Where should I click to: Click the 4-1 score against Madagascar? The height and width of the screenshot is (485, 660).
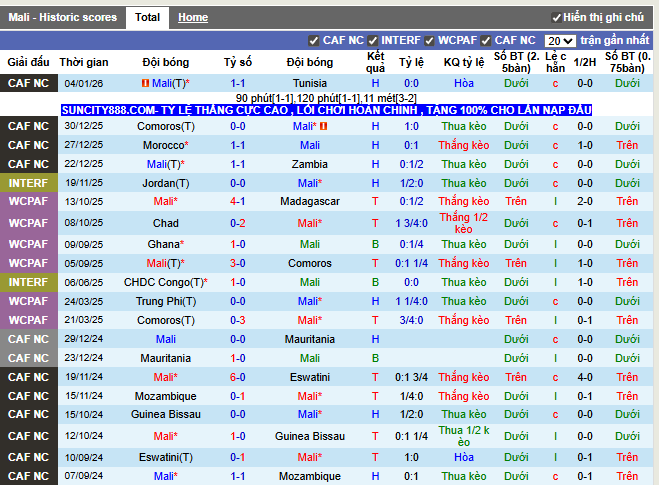[x=238, y=201]
